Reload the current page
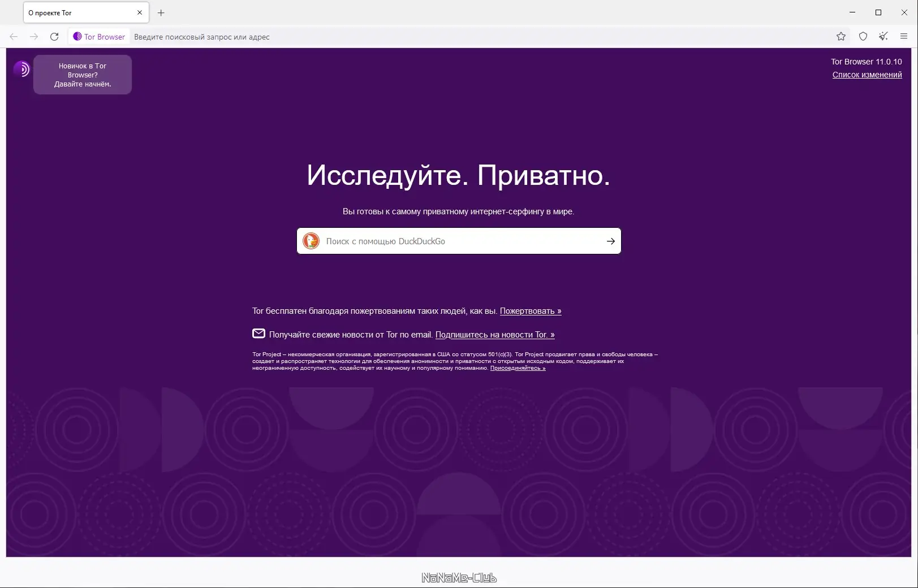This screenshot has height=588, width=918. 54,37
